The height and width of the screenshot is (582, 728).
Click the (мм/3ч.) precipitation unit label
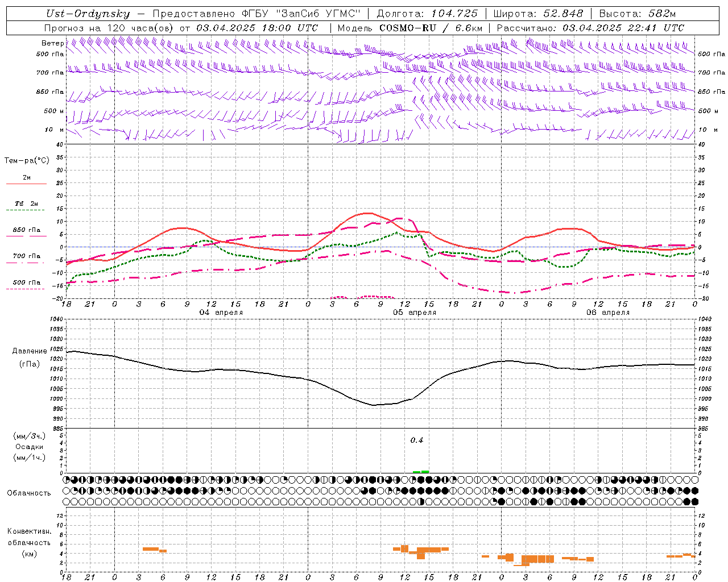pos(30,436)
